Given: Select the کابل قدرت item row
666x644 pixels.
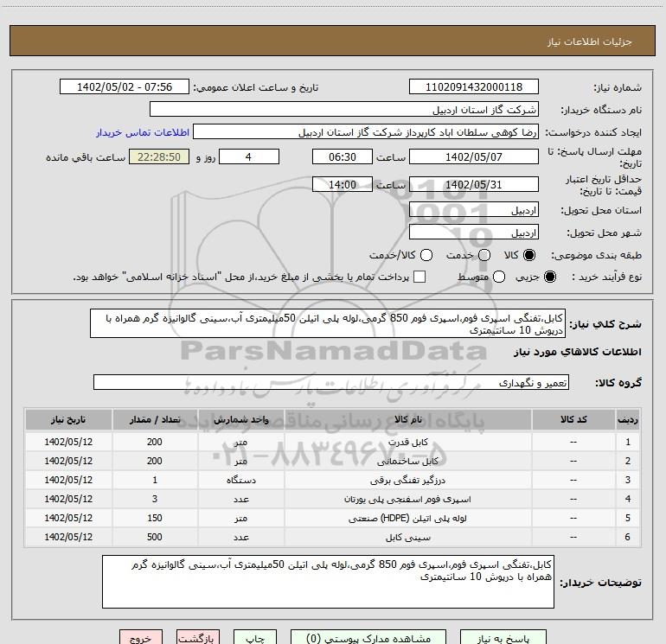Looking at the screenshot, I should (333, 442).
